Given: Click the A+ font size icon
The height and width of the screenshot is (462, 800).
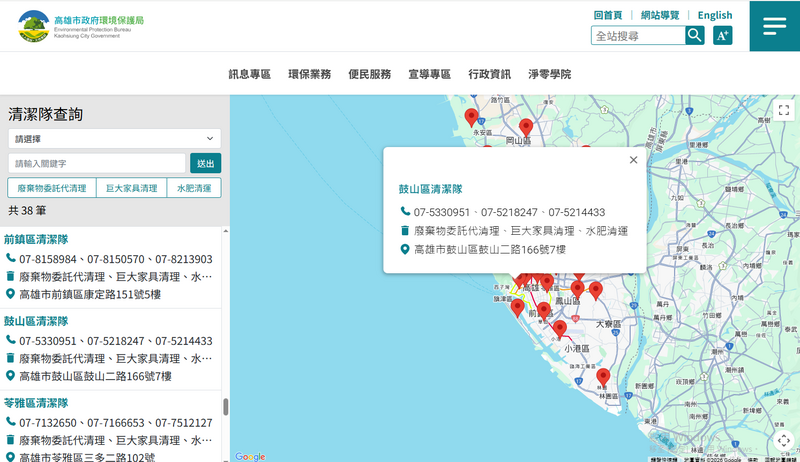Looking at the screenshot, I should pyautogui.click(x=722, y=36).
